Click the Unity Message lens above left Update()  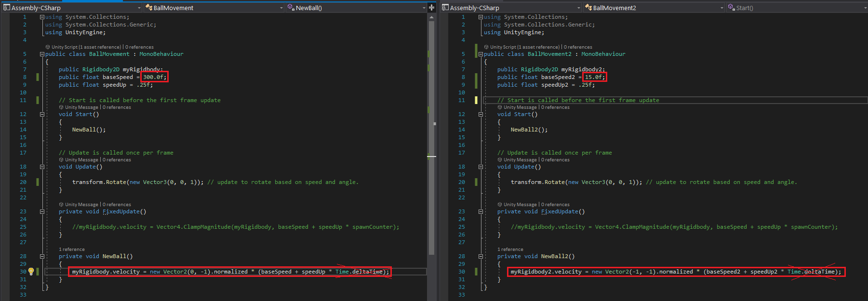[79, 160]
